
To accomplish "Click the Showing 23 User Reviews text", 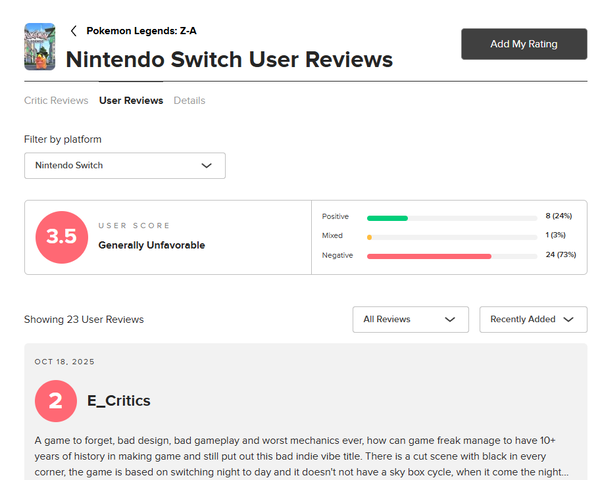I will coord(84,319).
